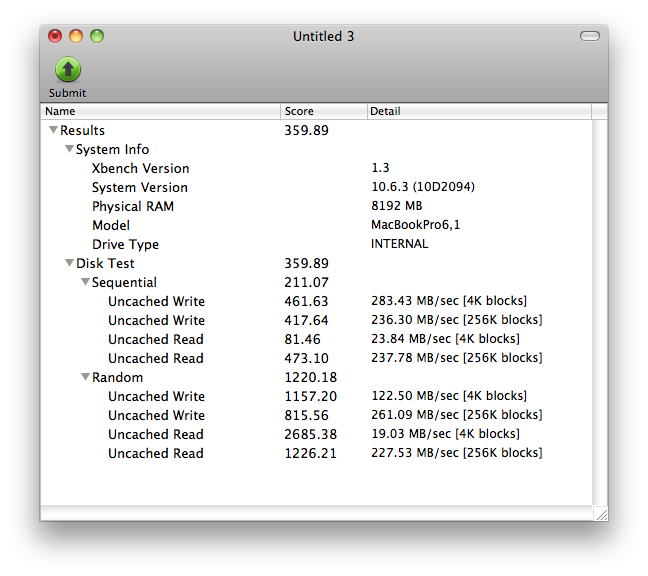Click the MacBookPro6,1 model value
648x576 pixels.
415,225
